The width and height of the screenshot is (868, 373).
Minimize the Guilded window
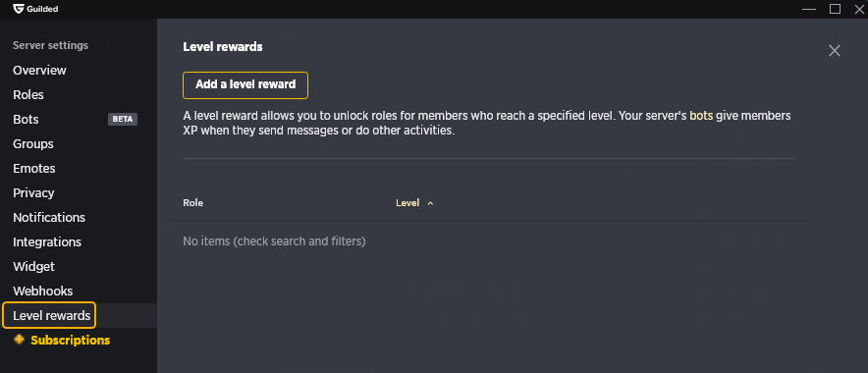click(x=809, y=9)
